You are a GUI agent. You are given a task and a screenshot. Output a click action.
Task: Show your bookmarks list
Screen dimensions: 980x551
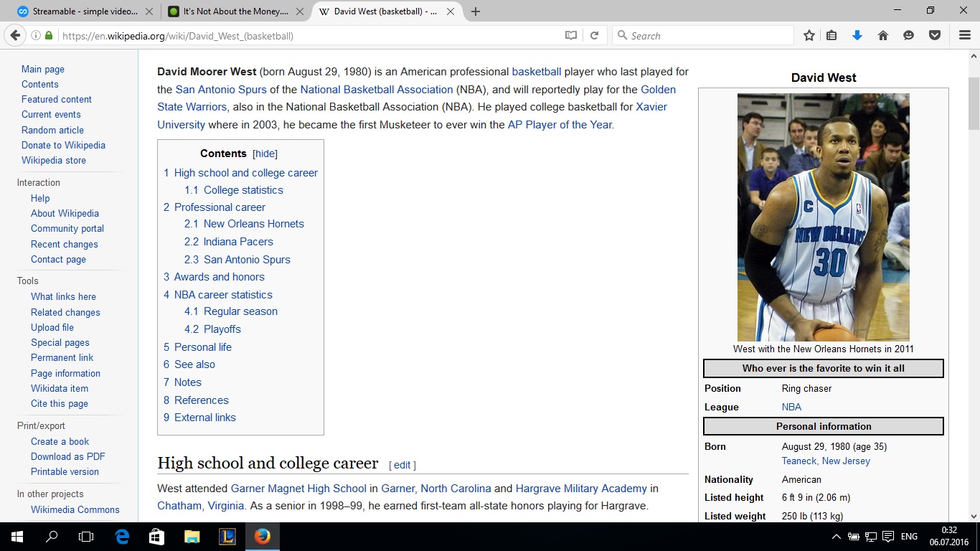click(831, 35)
